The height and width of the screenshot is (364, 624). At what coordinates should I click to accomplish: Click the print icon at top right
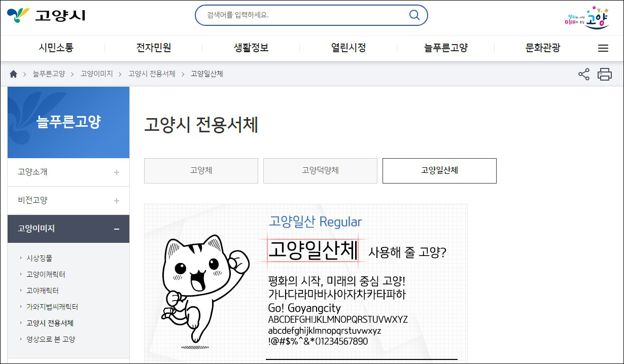click(605, 74)
